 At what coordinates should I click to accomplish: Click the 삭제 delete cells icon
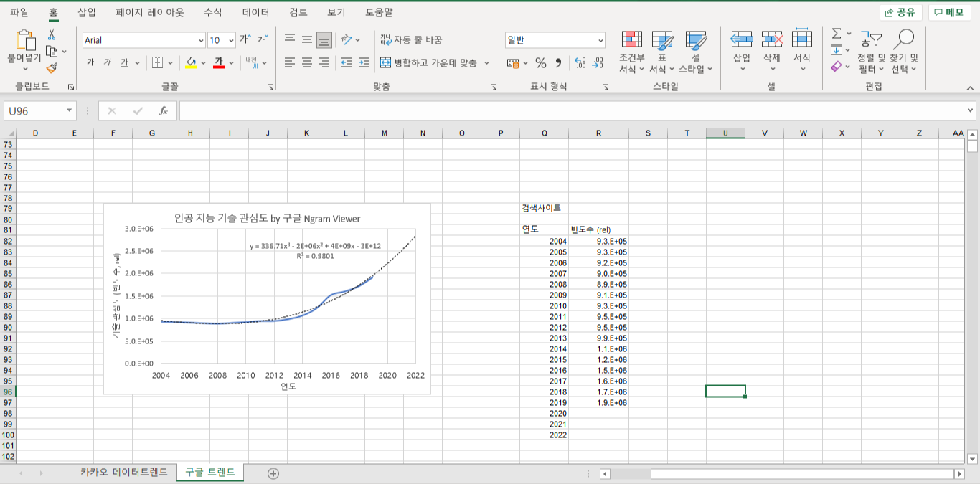(x=772, y=39)
